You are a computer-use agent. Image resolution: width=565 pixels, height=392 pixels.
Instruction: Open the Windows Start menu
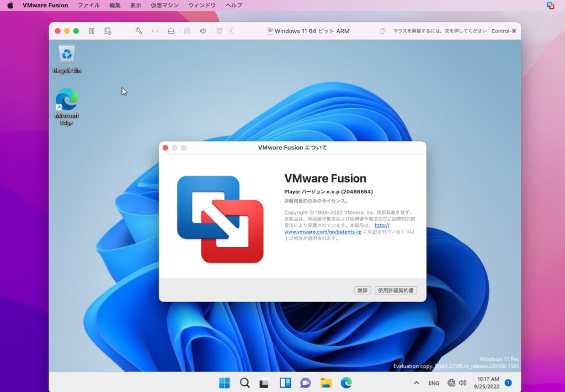tap(224, 383)
